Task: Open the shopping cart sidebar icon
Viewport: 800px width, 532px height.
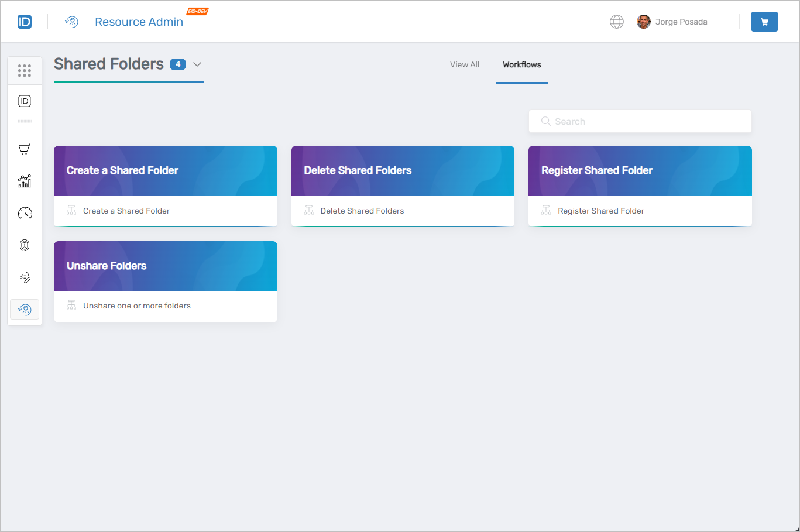Action: pyautogui.click(x=24, y=149)
